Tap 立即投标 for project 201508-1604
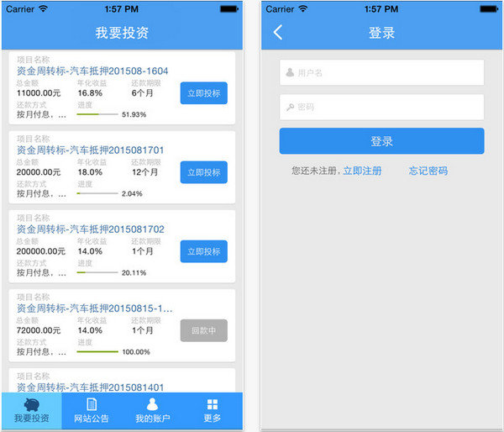This screenshot has width=504, height=432. tap(204, 93)
